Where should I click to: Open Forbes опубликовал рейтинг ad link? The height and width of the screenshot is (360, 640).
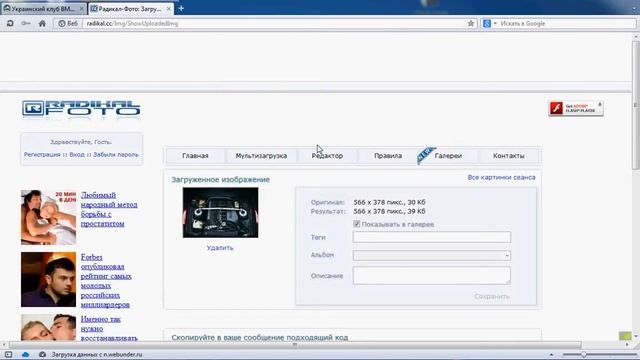(106, 281)
